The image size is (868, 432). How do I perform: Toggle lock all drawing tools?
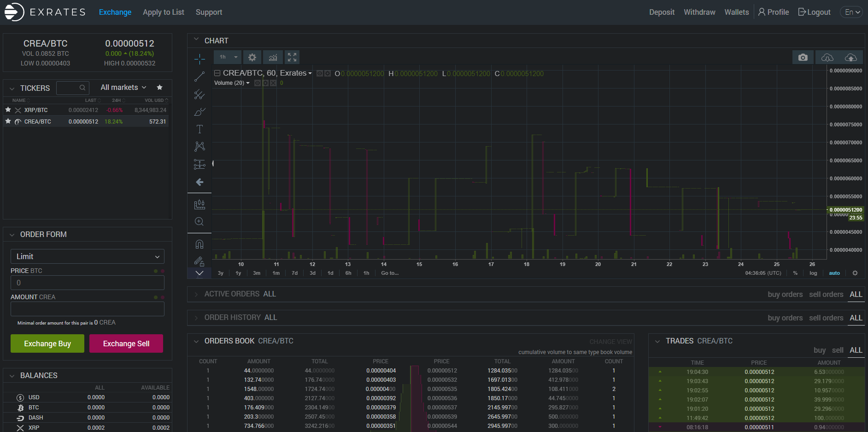coord(199,261)
